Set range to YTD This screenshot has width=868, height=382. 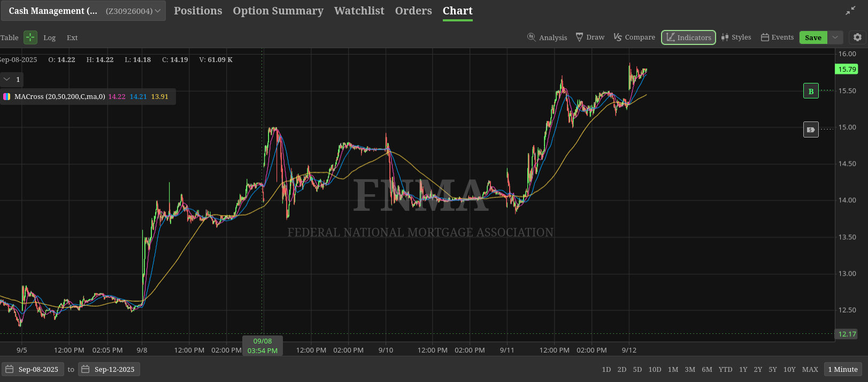726,370
